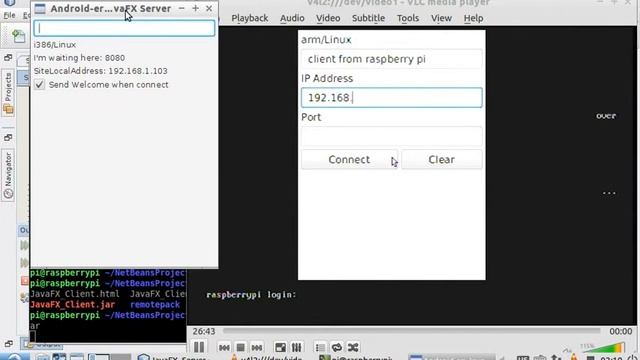Open the VLC Video menu
The width and height of the screenshot is (640, 360).
pos(328,18)
